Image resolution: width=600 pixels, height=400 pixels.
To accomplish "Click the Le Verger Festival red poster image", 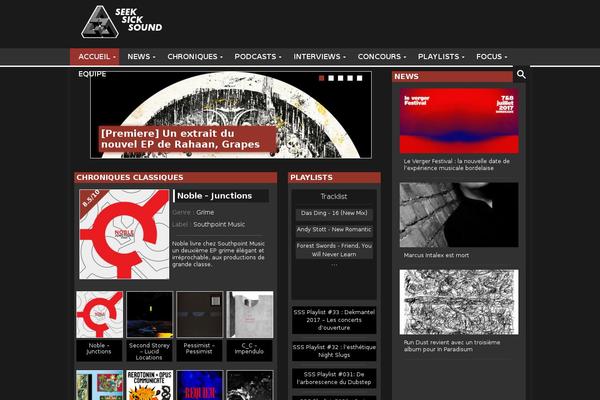I will pos(459,121).
